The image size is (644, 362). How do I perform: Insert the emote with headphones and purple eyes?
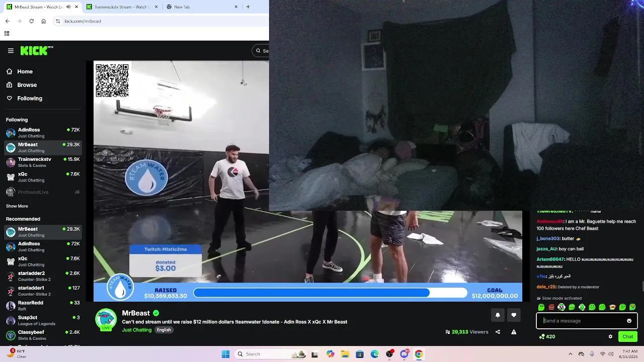tap(561, 307)
